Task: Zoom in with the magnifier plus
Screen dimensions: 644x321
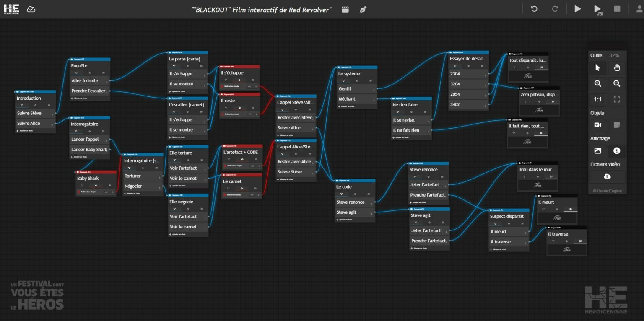Action: pos(598,83)
